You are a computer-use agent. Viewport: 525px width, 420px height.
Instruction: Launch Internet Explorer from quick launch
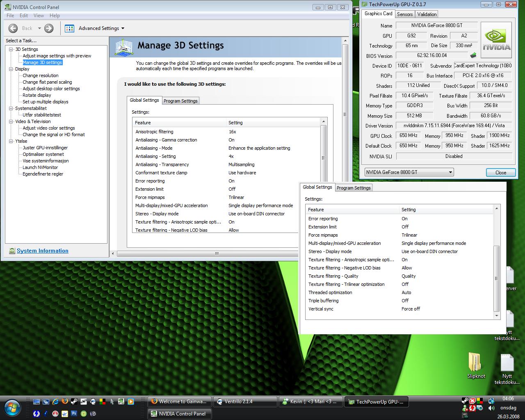pos(55,402)
